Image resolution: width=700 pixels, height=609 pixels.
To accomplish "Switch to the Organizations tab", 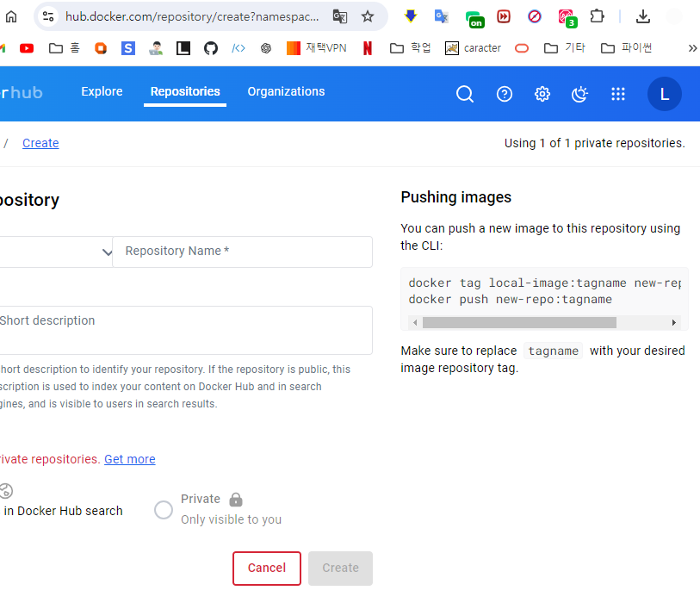I will click(286, 91).
